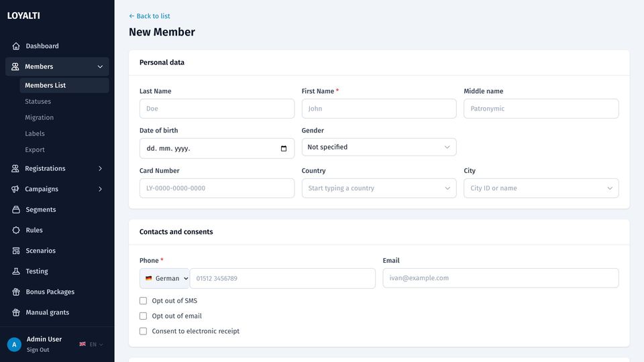Click the Rules icon in sidebar
Screen dimensions: 644x362
pos(16,230)
